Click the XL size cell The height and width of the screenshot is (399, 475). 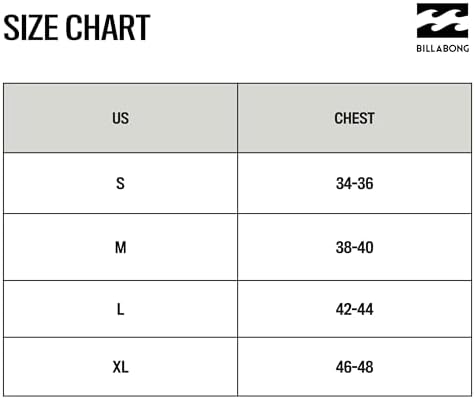[x=120, y=367]
